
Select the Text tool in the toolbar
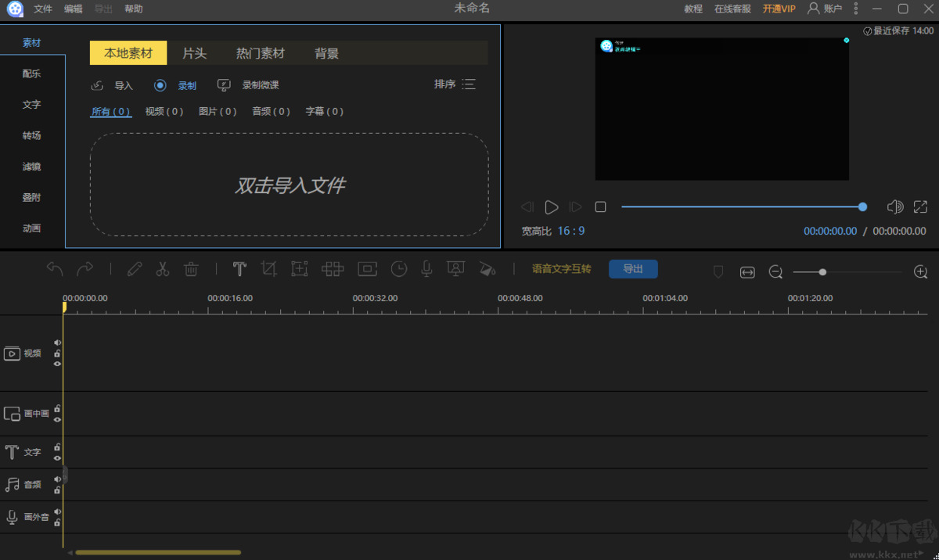point(239,269)
